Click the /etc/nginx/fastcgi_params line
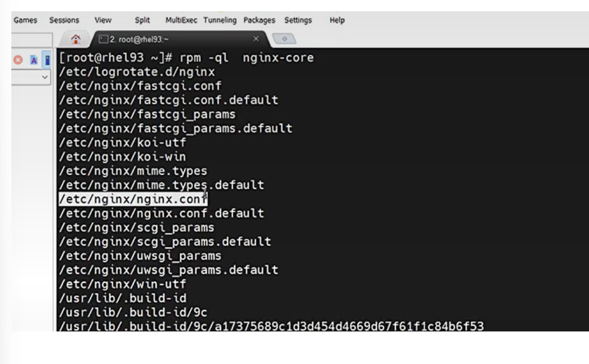Image resolution: width=589 pixels, height=364 pixels. pos(147,114)
